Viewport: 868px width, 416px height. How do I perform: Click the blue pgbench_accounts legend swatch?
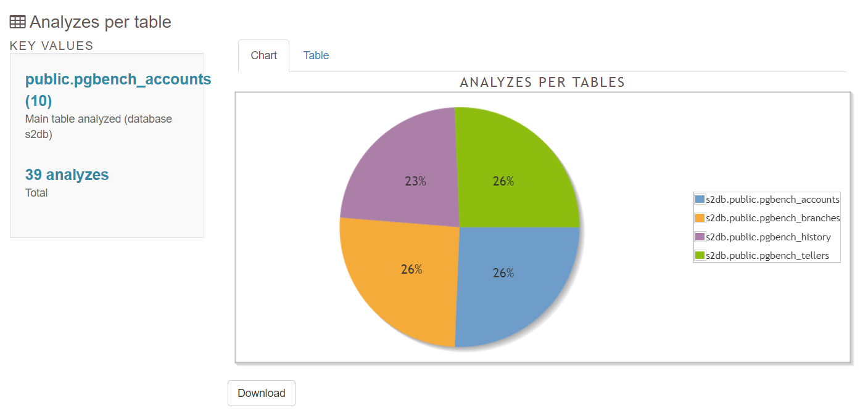click(x=700, y=199)
